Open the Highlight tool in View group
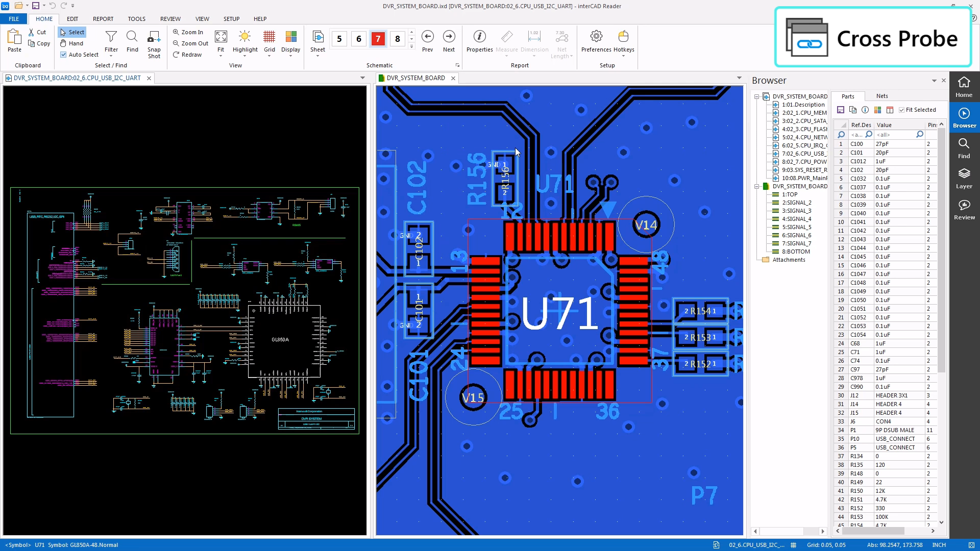Image resolution: width=980 pixels, height=551 pixels. click(245, 37)
